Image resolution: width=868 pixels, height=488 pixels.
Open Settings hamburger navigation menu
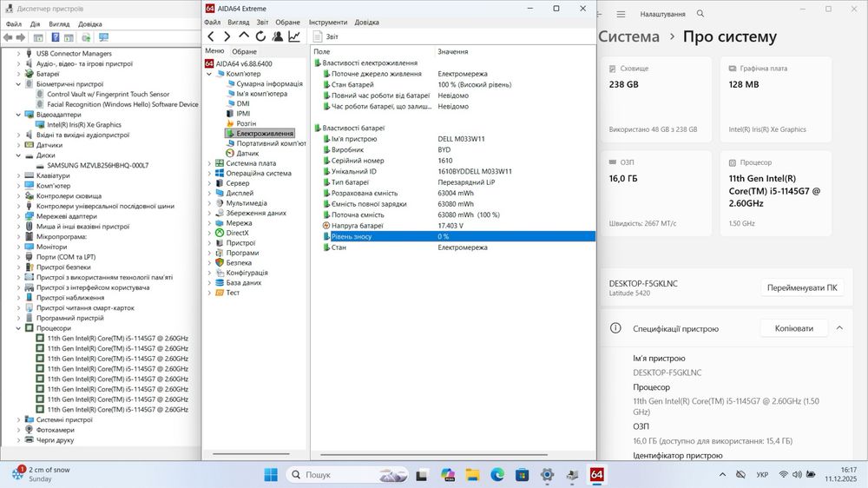(x=621, y=14)
